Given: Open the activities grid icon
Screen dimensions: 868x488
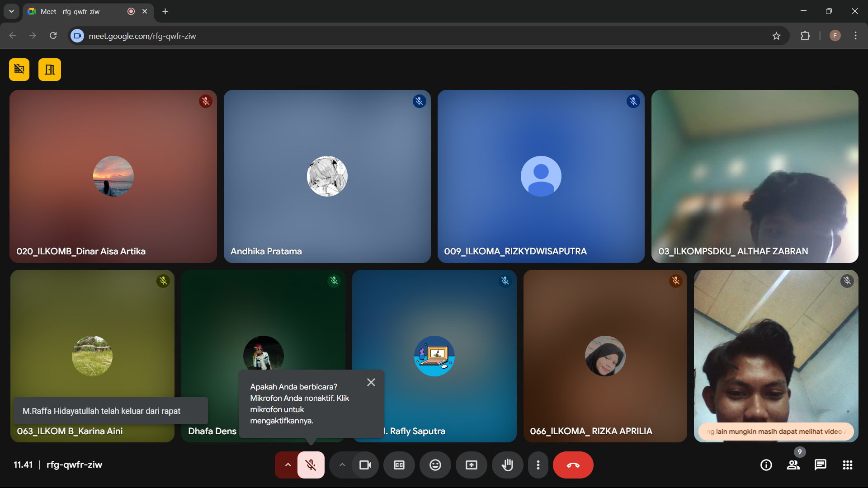Looking at the screenshot, I should (x=848, y=465).
